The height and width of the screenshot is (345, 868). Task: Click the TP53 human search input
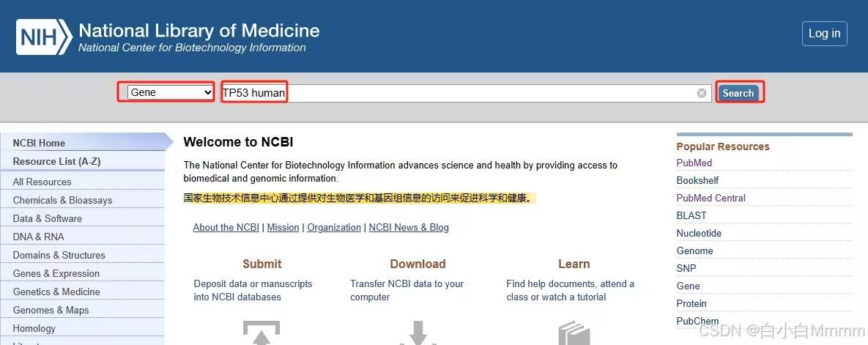point(466,93)
